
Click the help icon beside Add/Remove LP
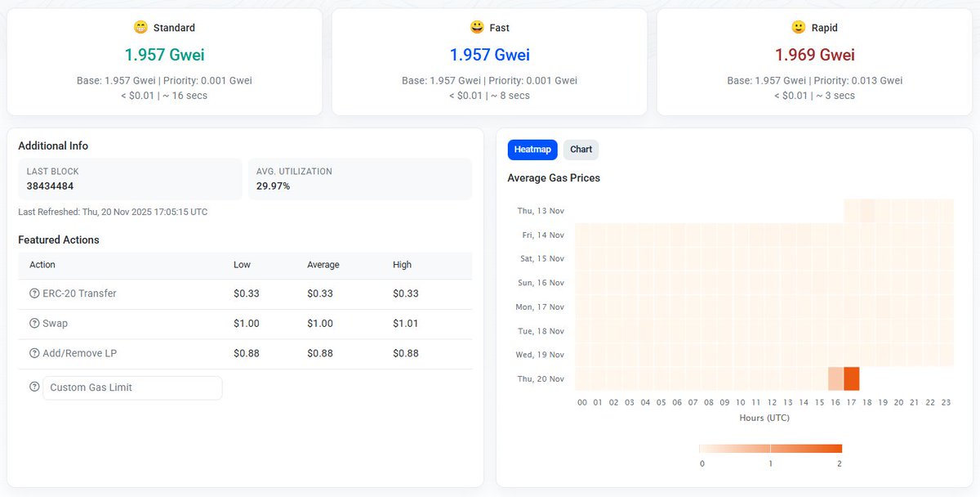point(34,353)
